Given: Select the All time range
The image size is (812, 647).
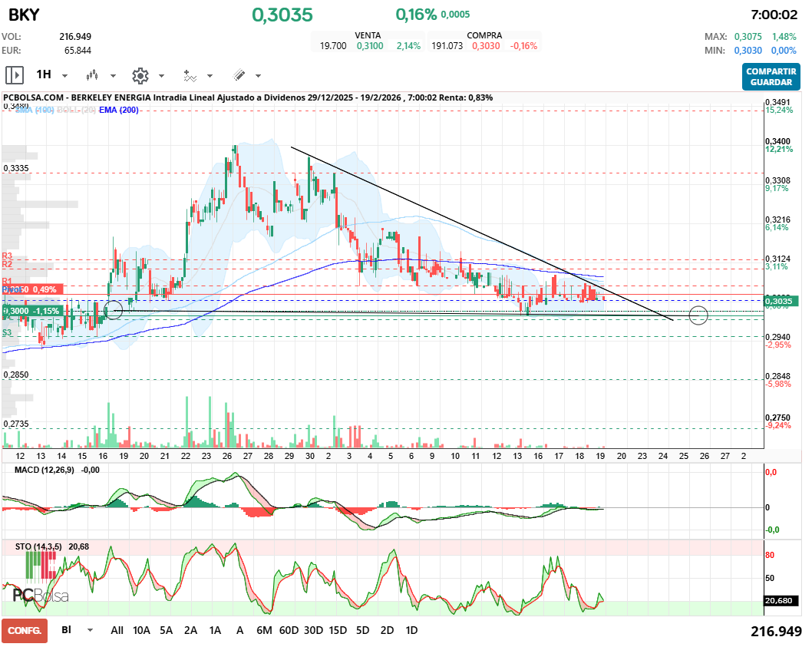Looking at the screenshot, I should (x=117, y=630).
